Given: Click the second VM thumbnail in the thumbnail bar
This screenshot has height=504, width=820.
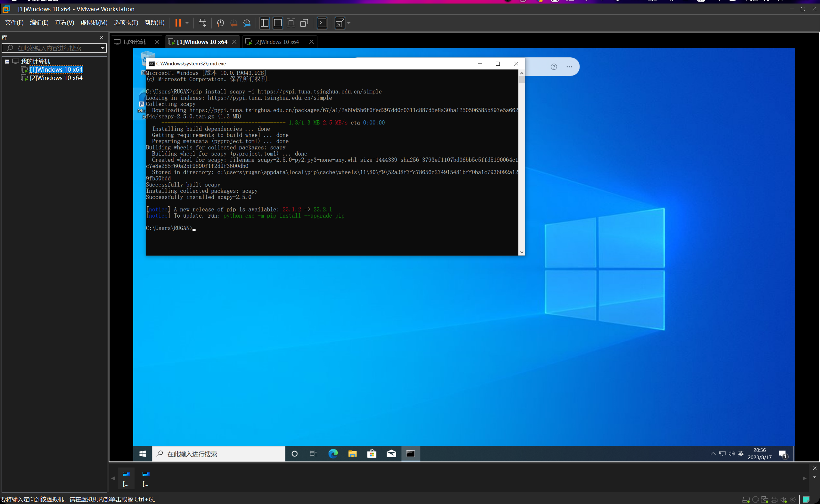Looking at the screenshot, I should pos(146,478).
